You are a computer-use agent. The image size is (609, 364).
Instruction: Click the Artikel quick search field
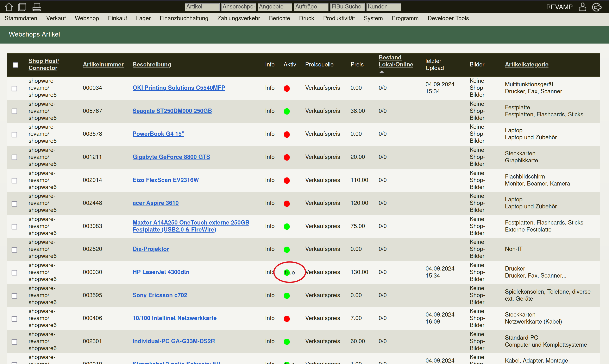[x=202, y=7]
